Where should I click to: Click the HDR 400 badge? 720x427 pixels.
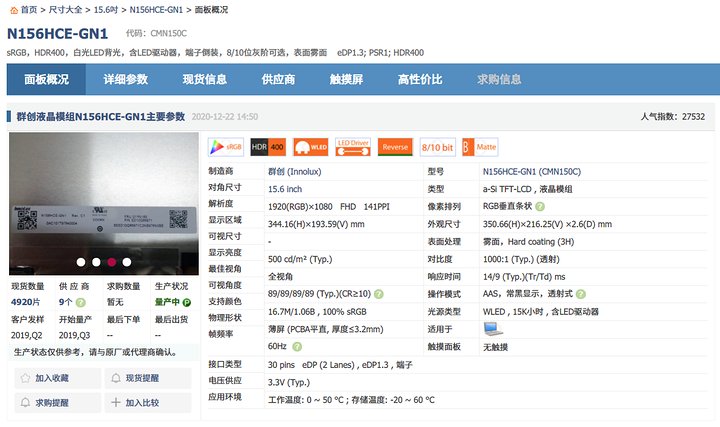pos(268,147)
